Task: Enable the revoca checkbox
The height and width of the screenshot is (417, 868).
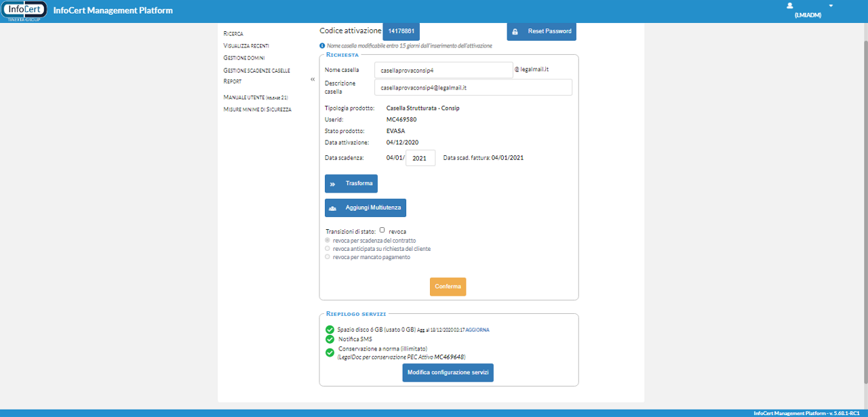Action: tap(382, 231)
